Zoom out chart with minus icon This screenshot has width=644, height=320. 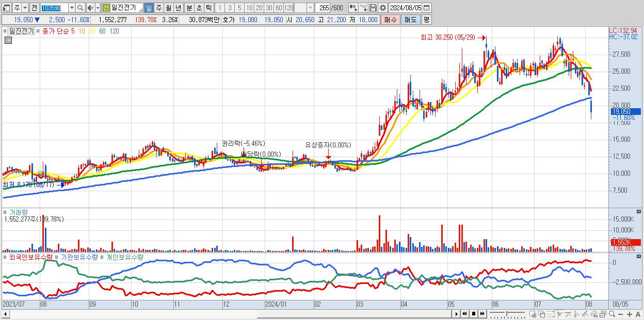coord(620,314)
